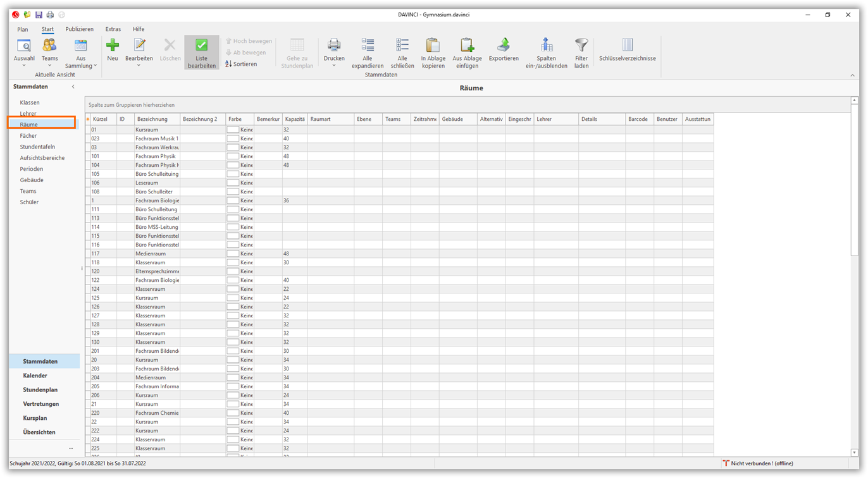Viewport: 868px width, 478px height.
Task: Click color swatch for room 01
Action: (233, 130)
